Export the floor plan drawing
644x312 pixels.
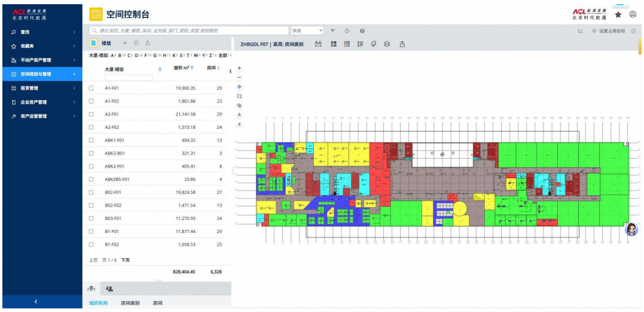[402, 44]
